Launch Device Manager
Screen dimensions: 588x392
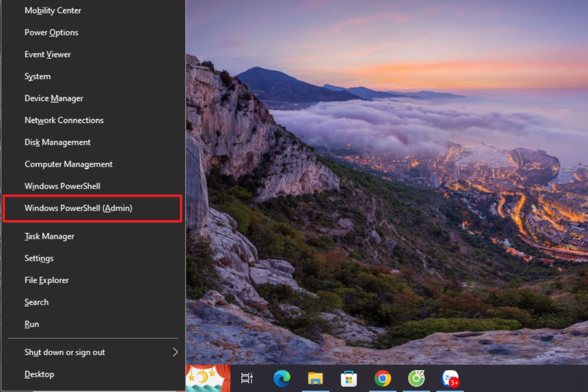point(93,98)
